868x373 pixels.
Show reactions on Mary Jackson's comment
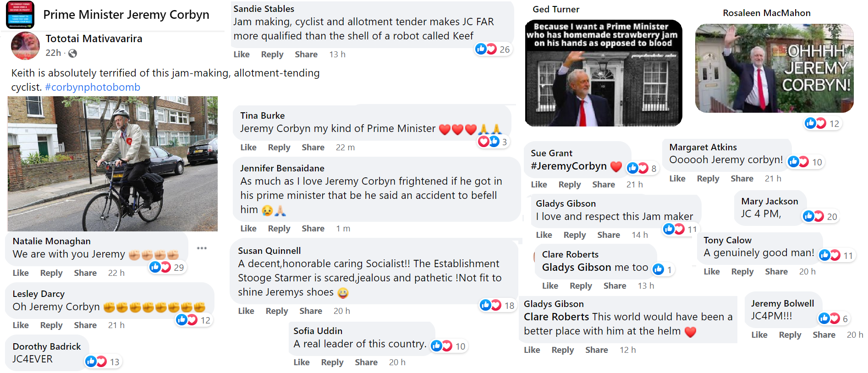tap(820, 216)
